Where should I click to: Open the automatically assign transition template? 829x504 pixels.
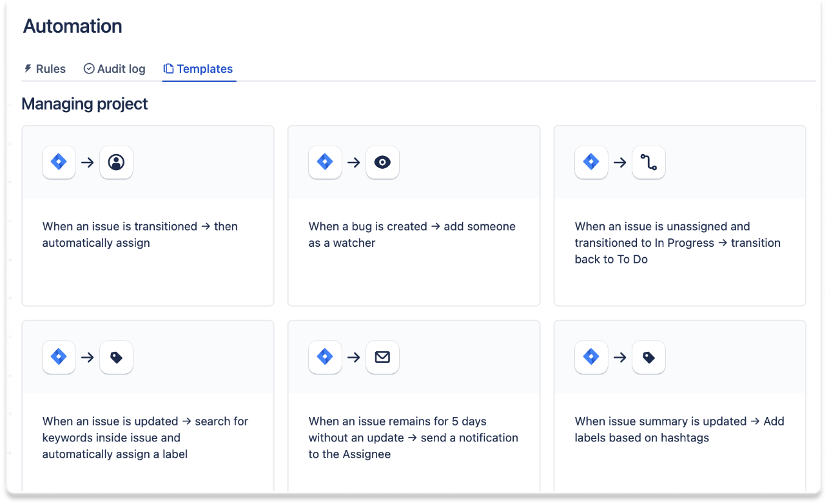tap(148, 215)
